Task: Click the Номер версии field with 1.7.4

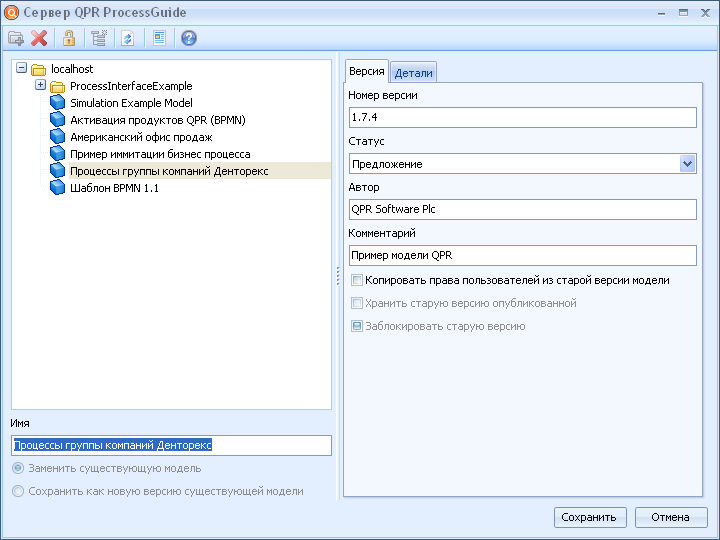Action: [523, 118]
